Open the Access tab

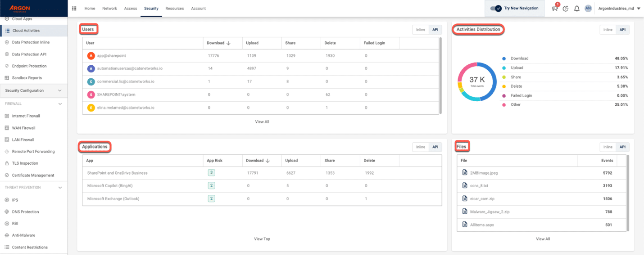[131, 9]
